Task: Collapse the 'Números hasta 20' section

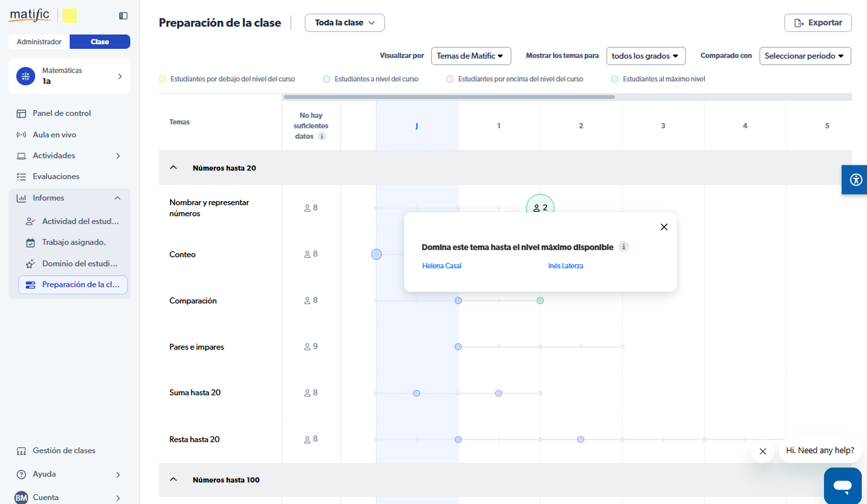Action: point(173,168)
